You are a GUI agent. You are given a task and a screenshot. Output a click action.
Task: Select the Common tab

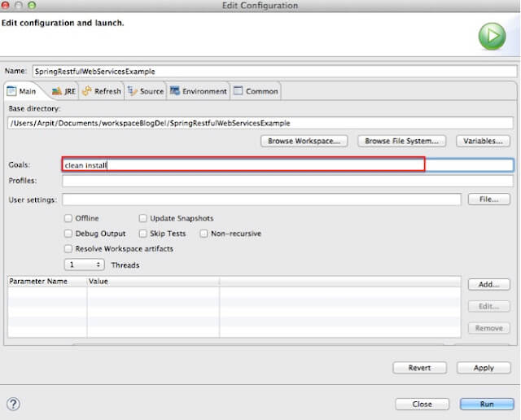point(256,91)
